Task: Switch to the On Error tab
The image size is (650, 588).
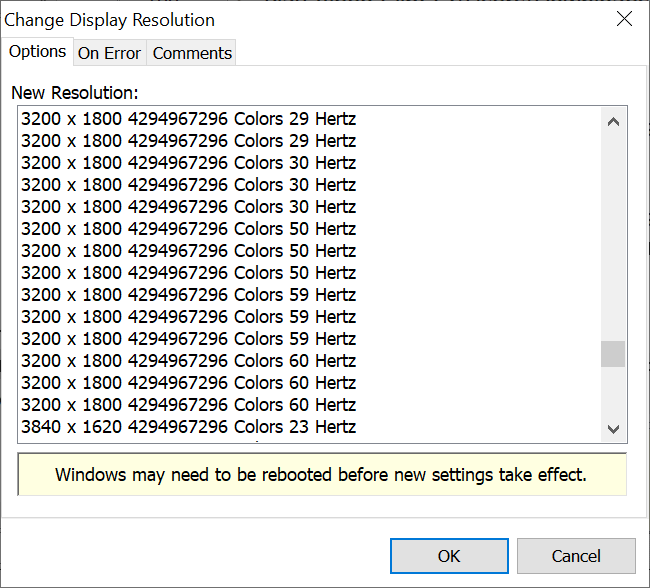Action: [x=110, y=53]
